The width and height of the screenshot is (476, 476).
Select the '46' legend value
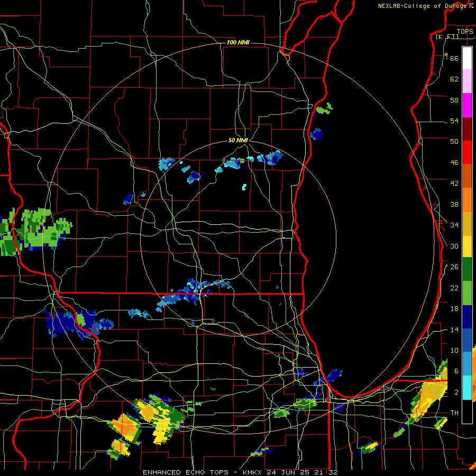[x=454, y=162]
